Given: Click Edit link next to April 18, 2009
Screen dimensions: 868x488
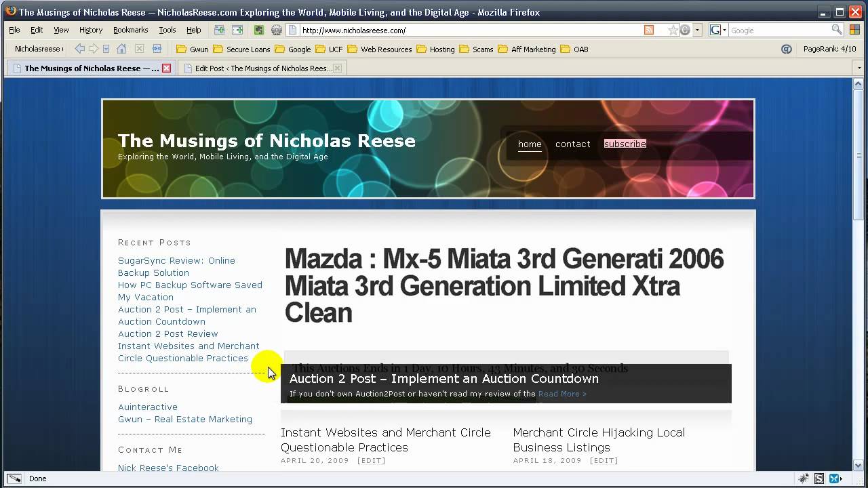Looking at the screenshot, I should point(604,460).
